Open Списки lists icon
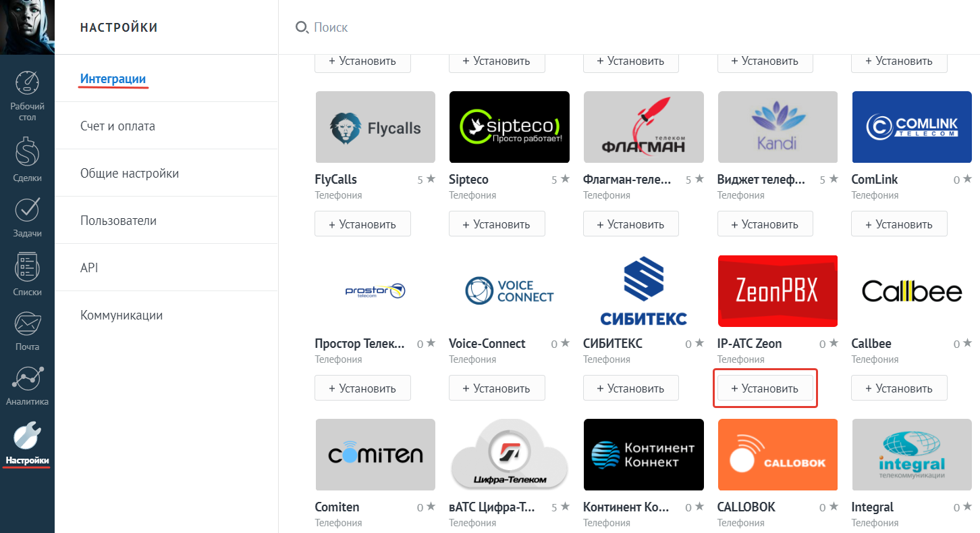980x533 pixels. tap(27, 268)
